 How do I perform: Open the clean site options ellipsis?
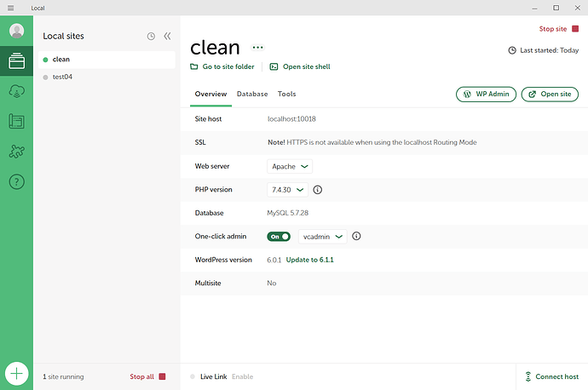tap(257, 47)
